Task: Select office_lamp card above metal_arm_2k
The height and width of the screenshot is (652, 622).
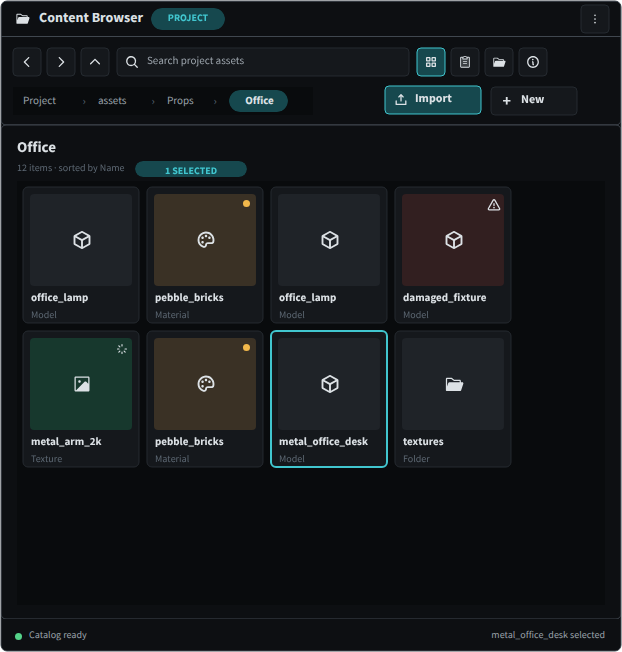Action: 81,255
